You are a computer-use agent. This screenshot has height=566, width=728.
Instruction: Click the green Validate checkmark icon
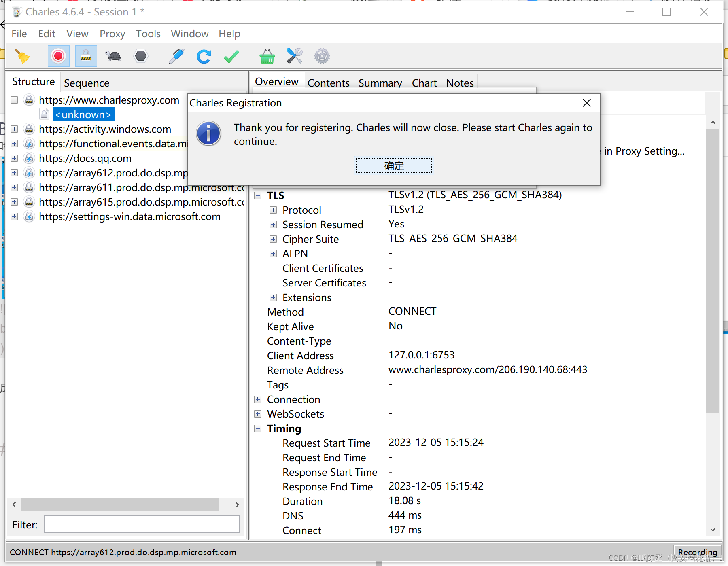point(231,56)
